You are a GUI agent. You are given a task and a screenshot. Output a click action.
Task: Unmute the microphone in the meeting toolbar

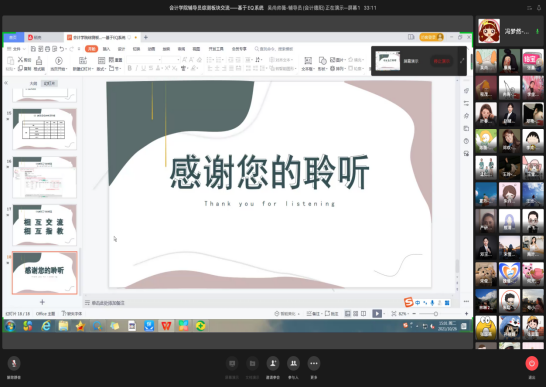[14, 364]
